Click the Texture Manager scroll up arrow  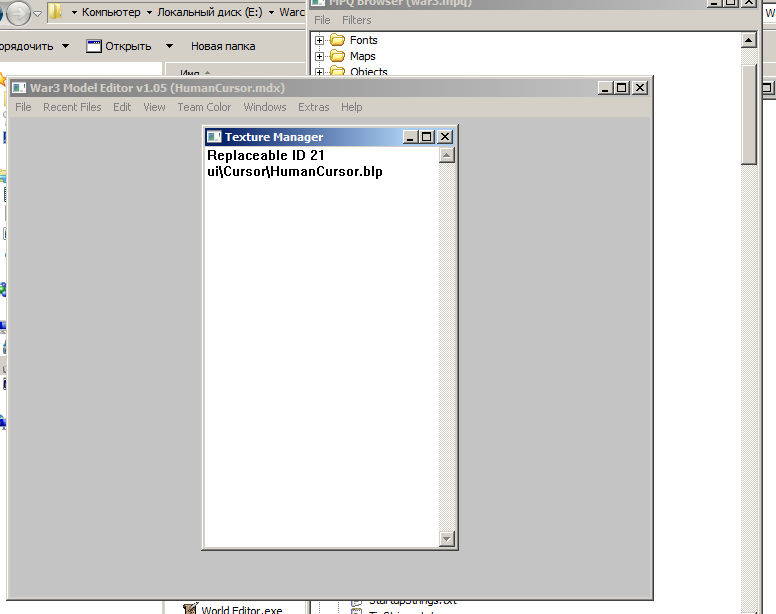click(x=446, y=155)
